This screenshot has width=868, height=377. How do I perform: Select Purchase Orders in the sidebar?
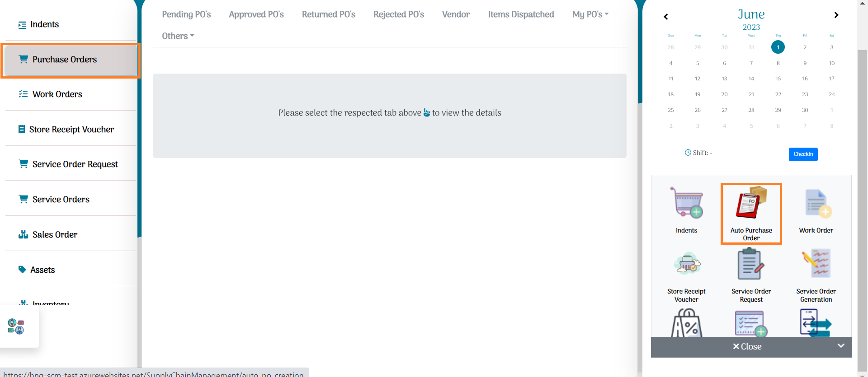tap(71, 60)
